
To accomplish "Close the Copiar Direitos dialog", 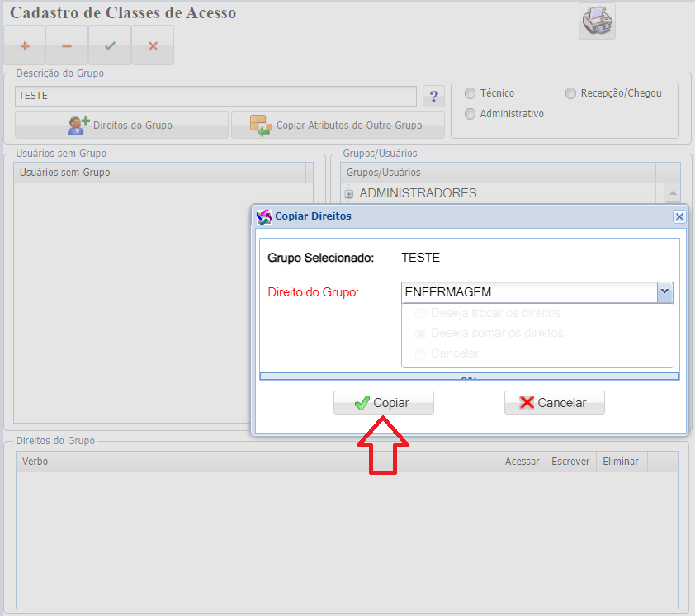I will 679,216.
